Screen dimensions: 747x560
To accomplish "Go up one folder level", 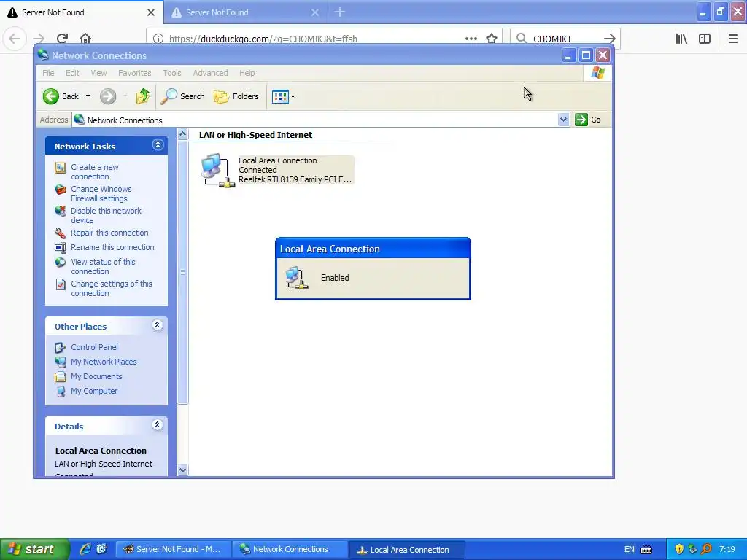I will pyautogui.click(x=142, y=96).
